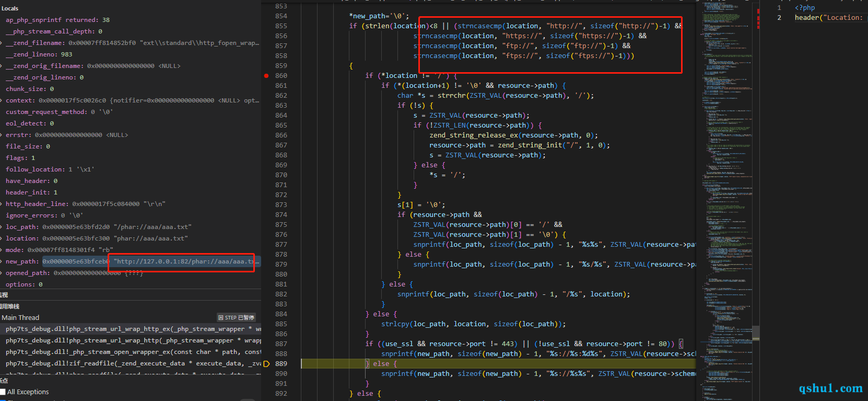Select the 'chunk_size: 0' variable row
Screen dimensions: 868x401
(x=131, y=89)
